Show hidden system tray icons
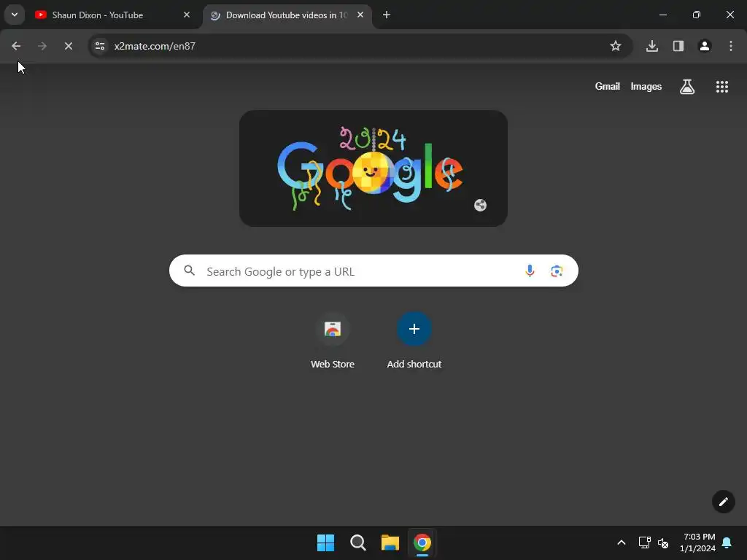 622,542
